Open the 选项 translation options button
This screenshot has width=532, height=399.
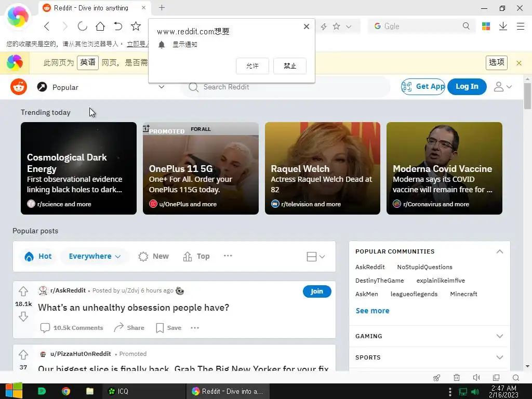click(496, 62)
